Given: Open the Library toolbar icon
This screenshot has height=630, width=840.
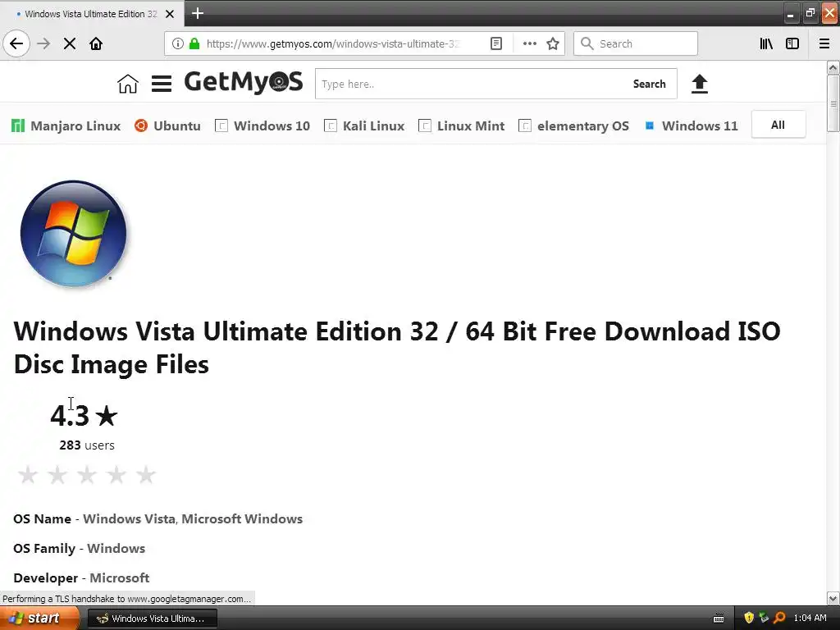Looking at the screenshot, I should (x=766, y=43).
